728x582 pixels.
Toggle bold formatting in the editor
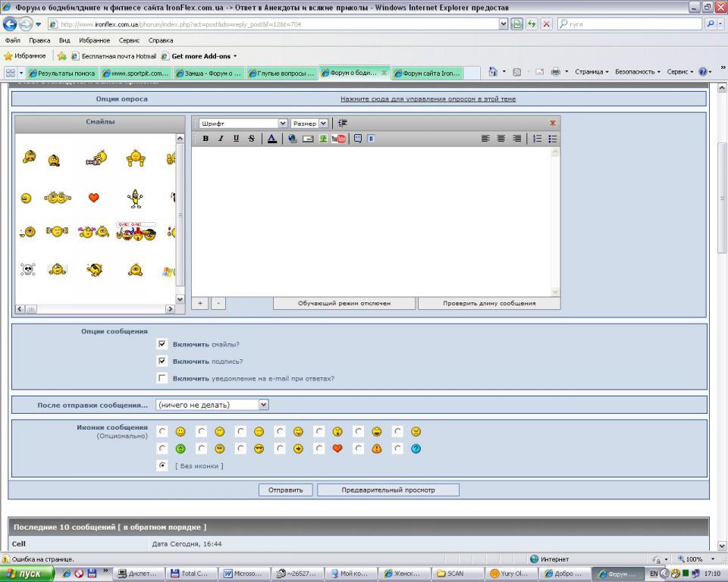pos(206,139)
